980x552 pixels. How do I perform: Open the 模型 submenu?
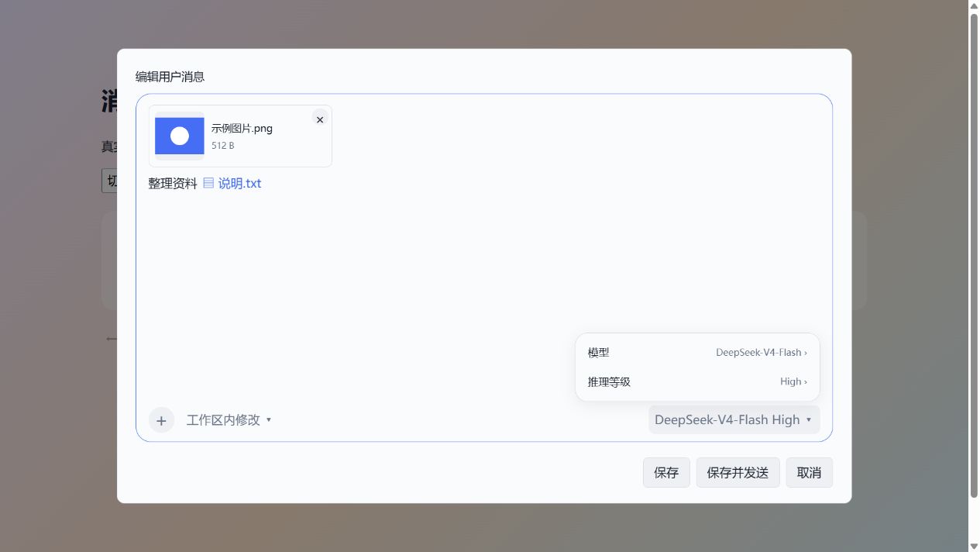697,352
